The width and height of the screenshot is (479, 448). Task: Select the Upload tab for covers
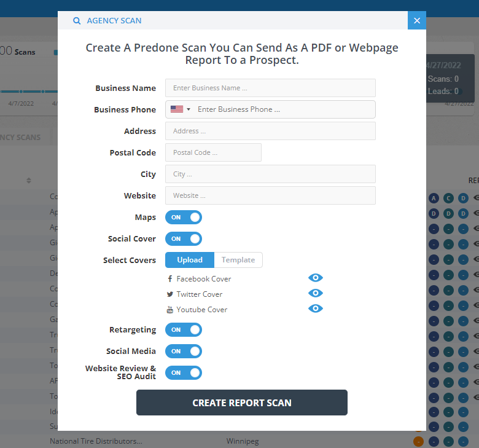coord(190,260)
